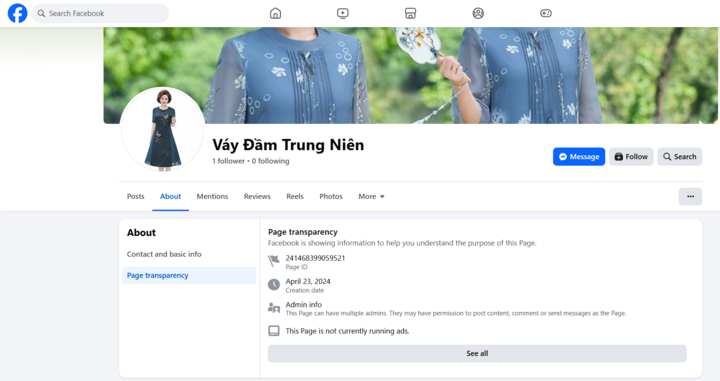The height and width of the screenshot is (381, 720).
Task: Click the page ID 241468399059521
Action: [x=315, y=258]
